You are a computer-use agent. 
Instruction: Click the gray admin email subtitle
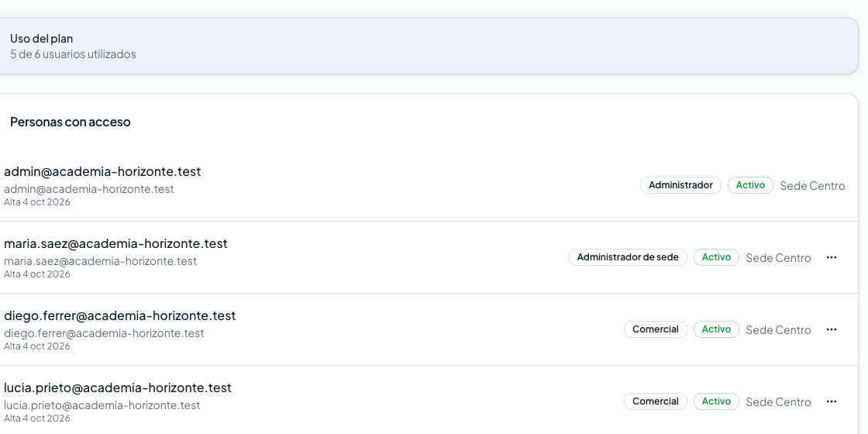(89, 189)
